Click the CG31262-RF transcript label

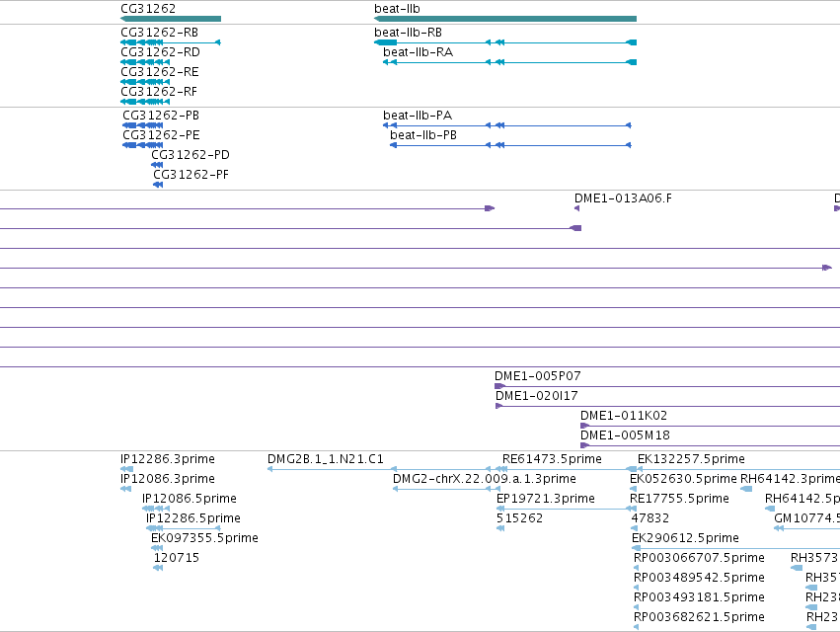coord(159,92)
